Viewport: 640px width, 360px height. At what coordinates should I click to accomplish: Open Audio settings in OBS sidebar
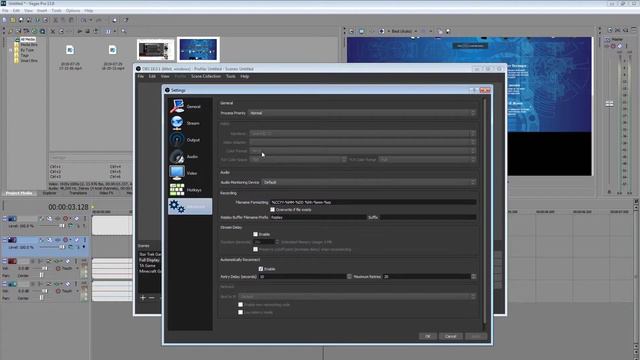(190, 156)
